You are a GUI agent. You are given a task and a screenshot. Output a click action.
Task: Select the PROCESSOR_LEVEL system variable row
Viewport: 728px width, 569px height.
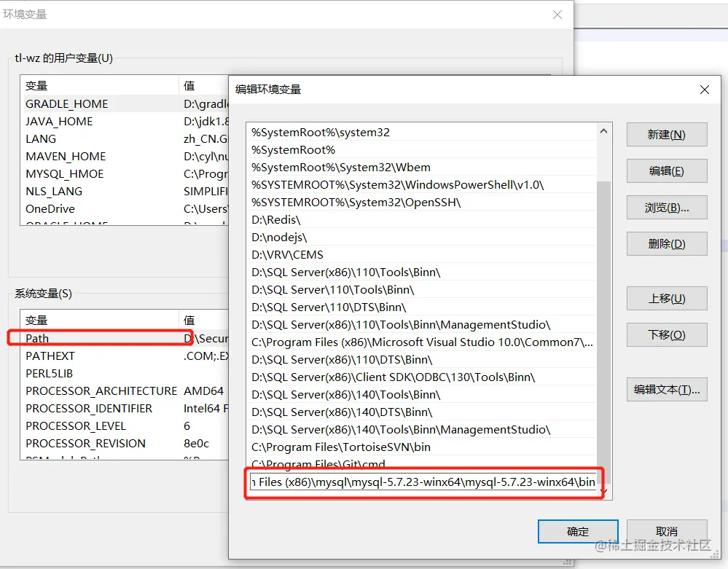(125, 426)
